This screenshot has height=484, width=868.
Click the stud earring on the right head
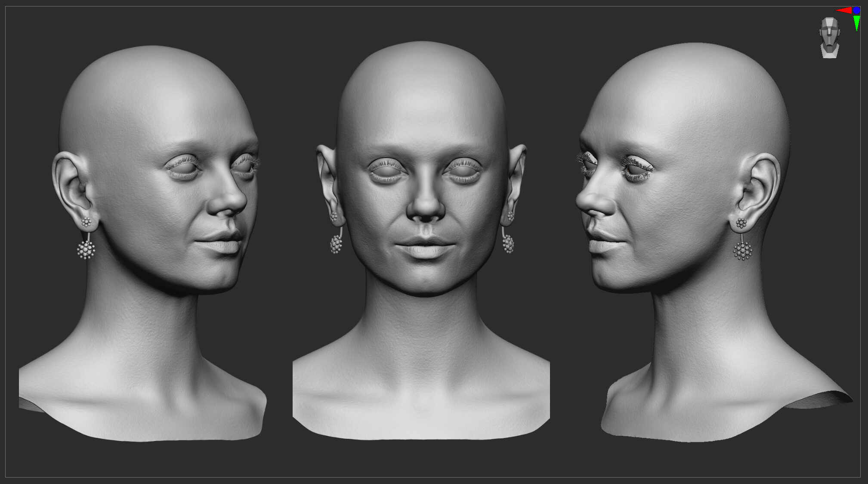point(741,223)
